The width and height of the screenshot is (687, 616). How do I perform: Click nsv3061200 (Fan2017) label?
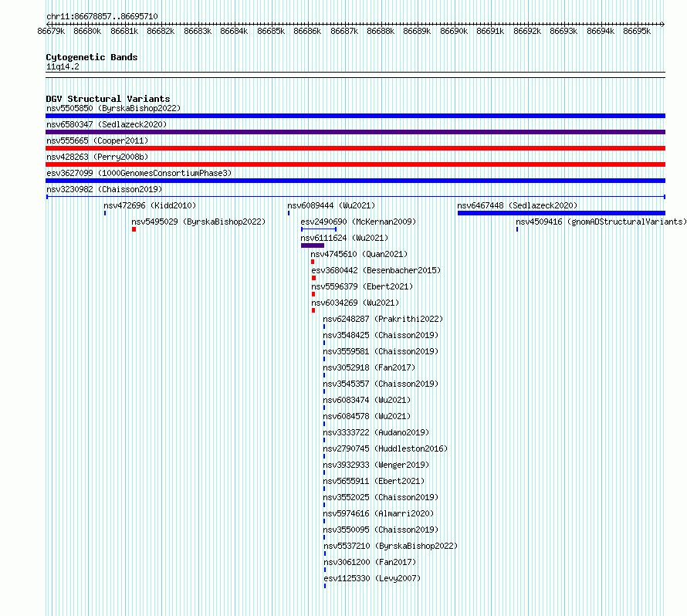pyautogui.click(x=370, y=562)
